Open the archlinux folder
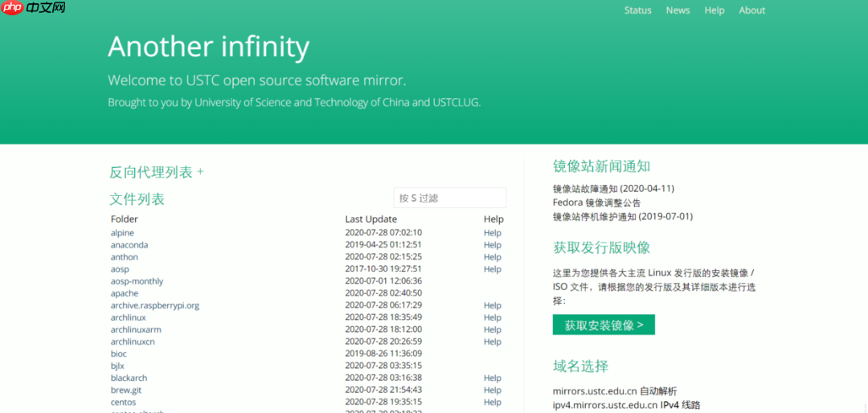The width and height of the screenshot is (868, 413). click(128, 317)
